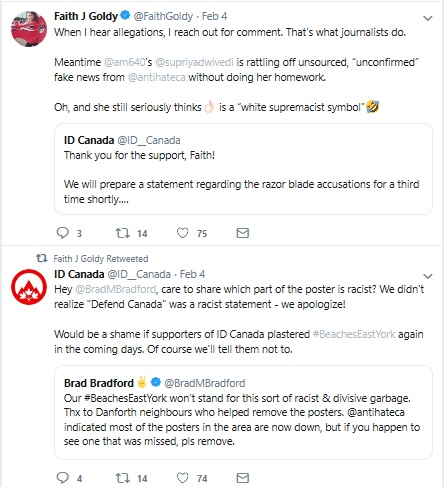Share ID Canada tweet via message icon

pyautogui.click(x=243, y=478)
